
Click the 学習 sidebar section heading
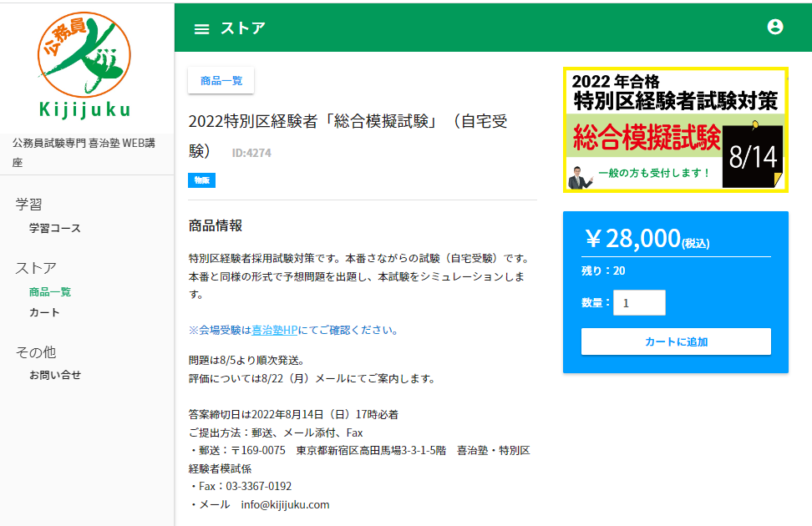pyautogui.click(x=28, y=204)
